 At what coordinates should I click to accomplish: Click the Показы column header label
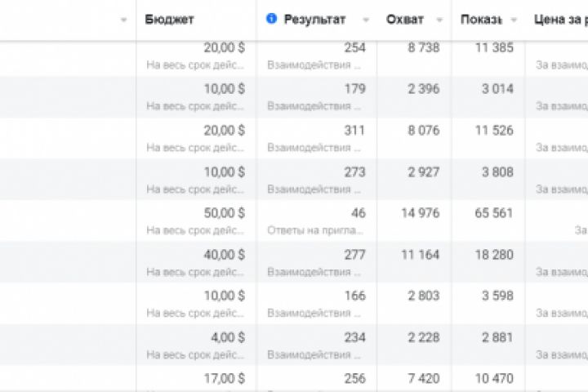pyautogui.click(x=481, y=19)
